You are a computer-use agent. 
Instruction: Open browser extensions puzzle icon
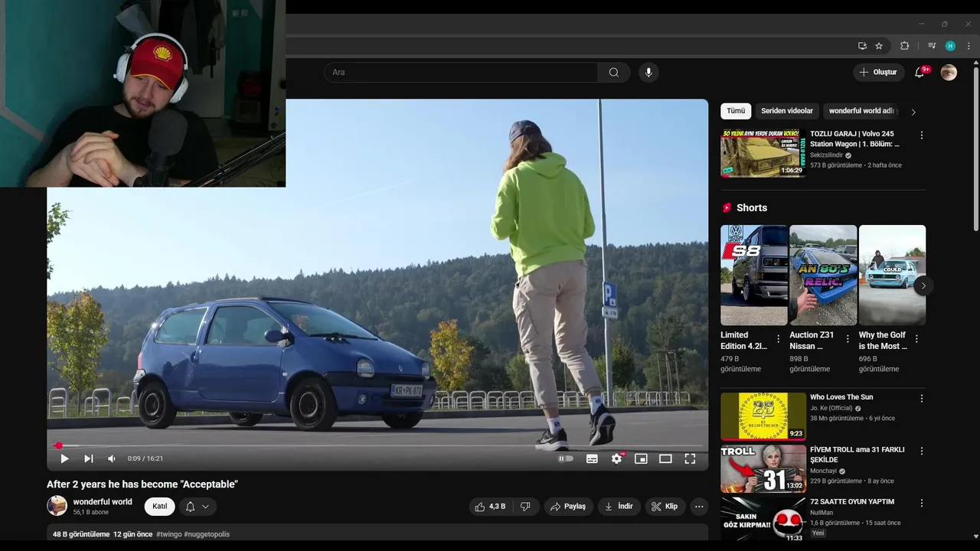904,46
